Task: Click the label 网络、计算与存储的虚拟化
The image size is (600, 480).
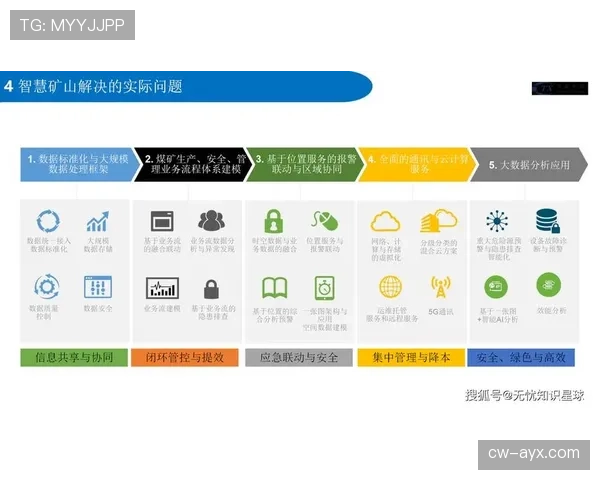Action: [x=386, y=249]
